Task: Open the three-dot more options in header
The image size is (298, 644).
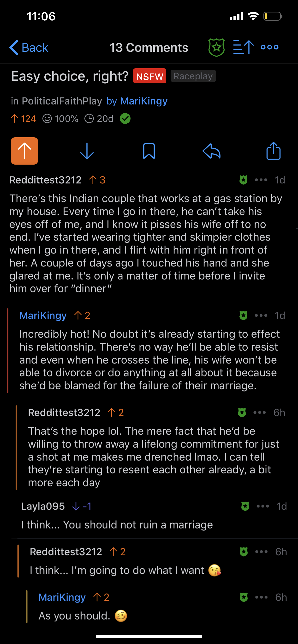Action: (x=269, y=47)
